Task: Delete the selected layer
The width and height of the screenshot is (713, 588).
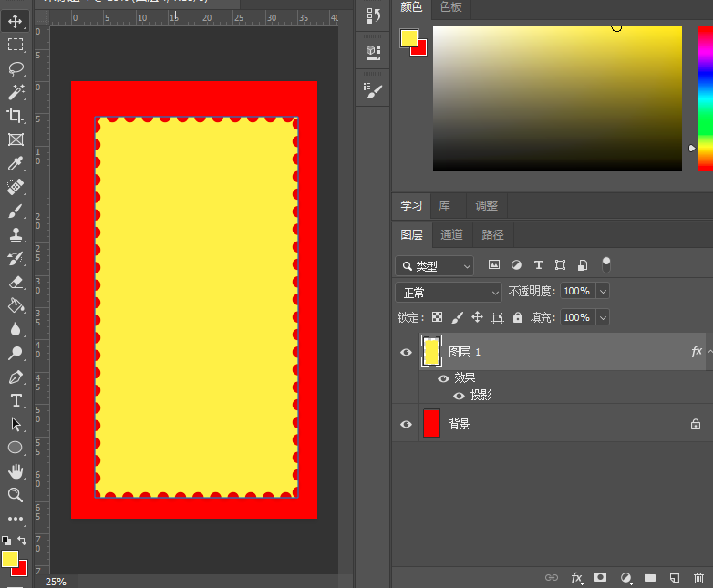Action: pyautogui.click(x=699, y=578)
